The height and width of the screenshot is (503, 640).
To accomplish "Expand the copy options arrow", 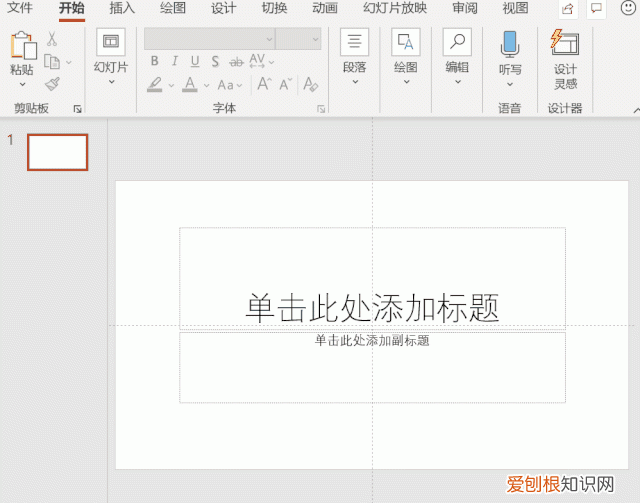I will coord(69,62).
